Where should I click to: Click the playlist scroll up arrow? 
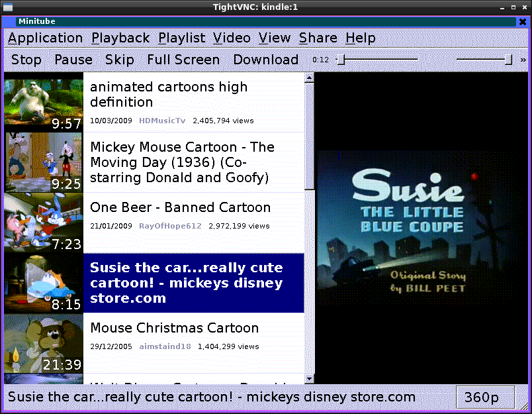309,78
